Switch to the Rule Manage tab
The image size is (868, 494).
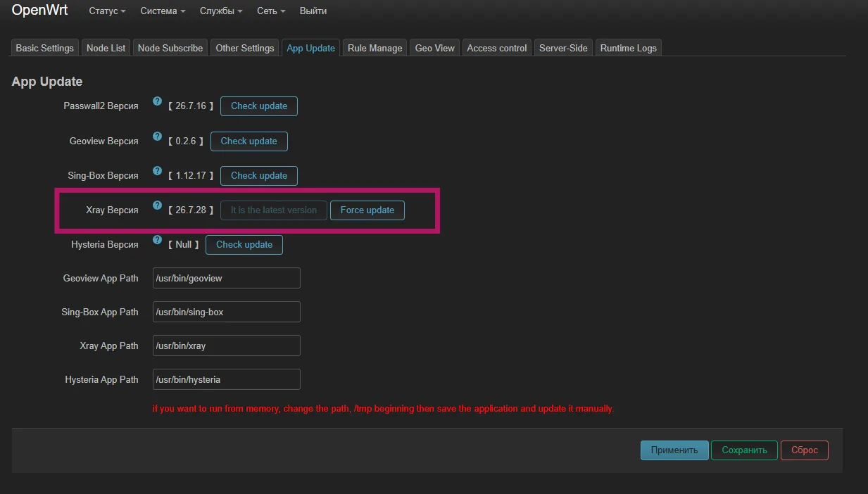coord(375,48)
